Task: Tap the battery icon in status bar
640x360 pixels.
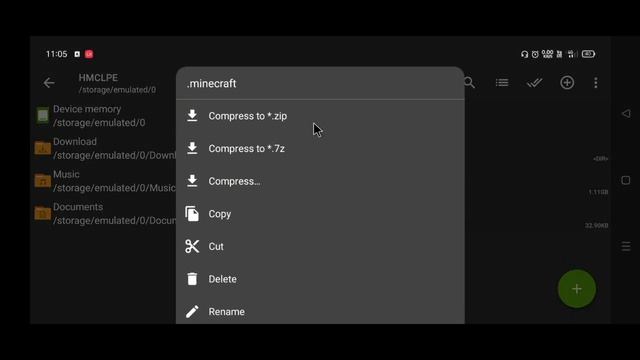Action: (588, 54)
